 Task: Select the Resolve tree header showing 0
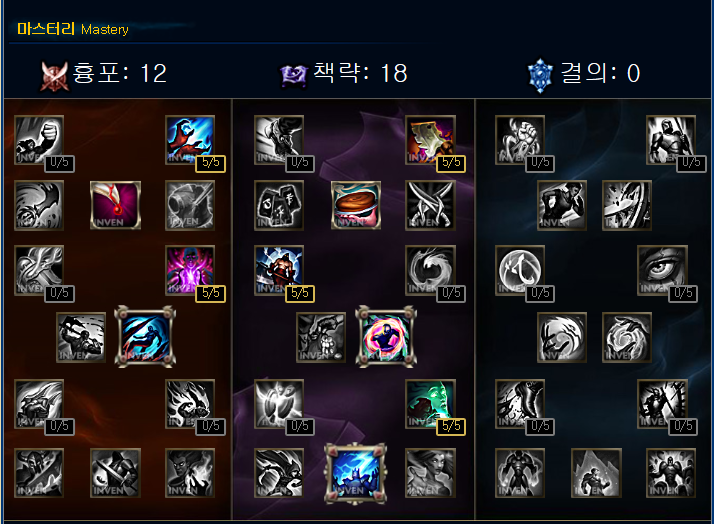click(x=585, y=74)
